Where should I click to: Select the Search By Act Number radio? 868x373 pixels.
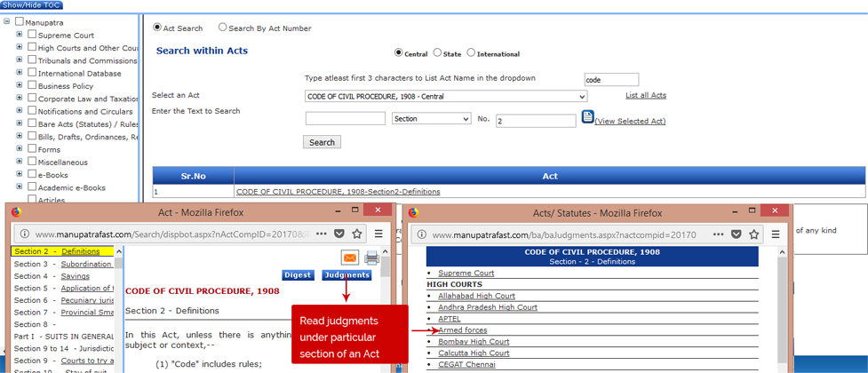click(223, 28)
